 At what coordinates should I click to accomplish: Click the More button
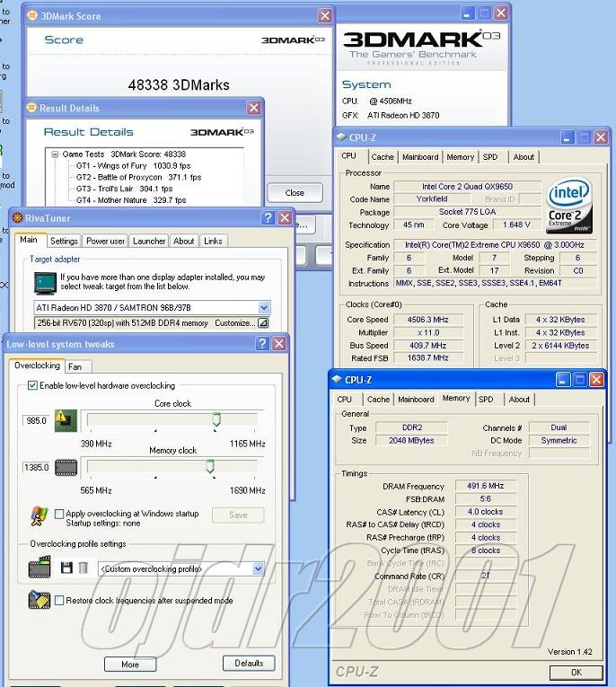tap(130, 665)
